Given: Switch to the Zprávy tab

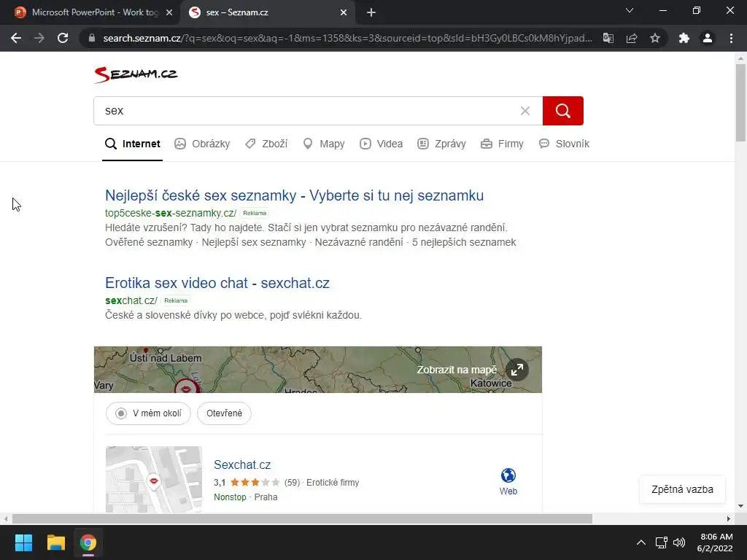Looking at the screenshot, I should click(441, 144).
